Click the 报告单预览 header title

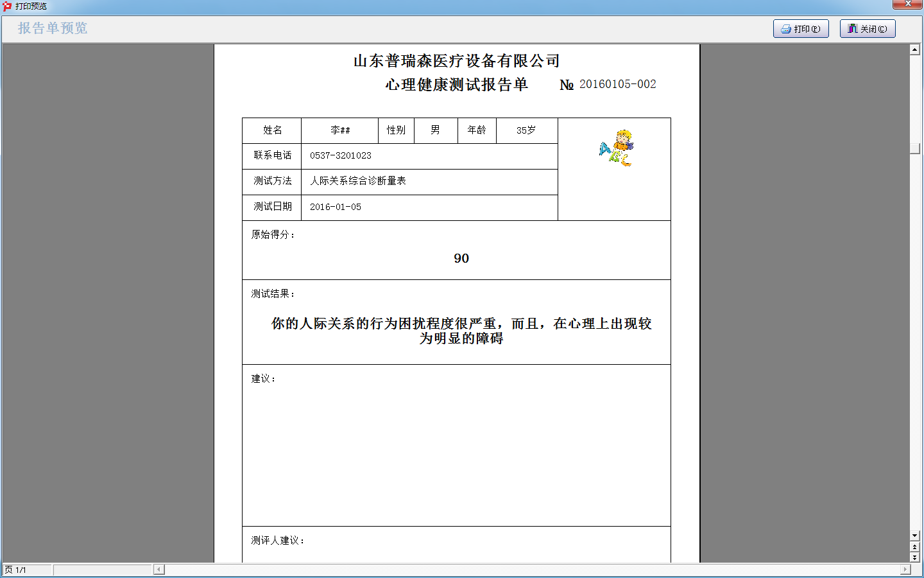coord(53,28)
